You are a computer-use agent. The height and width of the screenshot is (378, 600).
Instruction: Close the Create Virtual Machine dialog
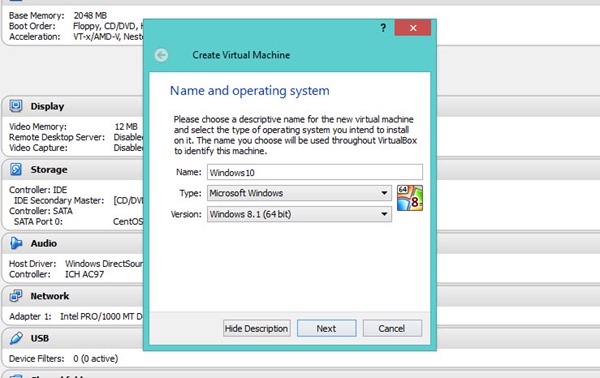(413, 28)
